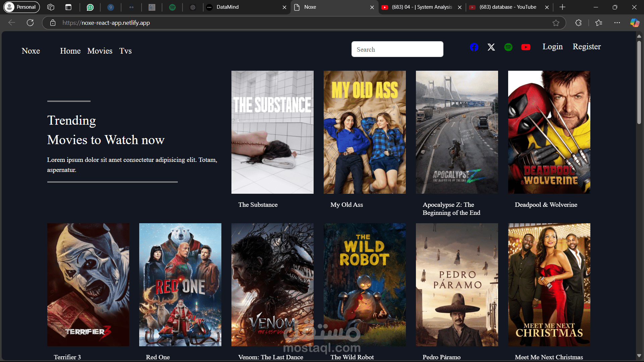Click the browser Refresh icon
The width and height of the screenshot is (644, 362).
[x=30, y=23]
